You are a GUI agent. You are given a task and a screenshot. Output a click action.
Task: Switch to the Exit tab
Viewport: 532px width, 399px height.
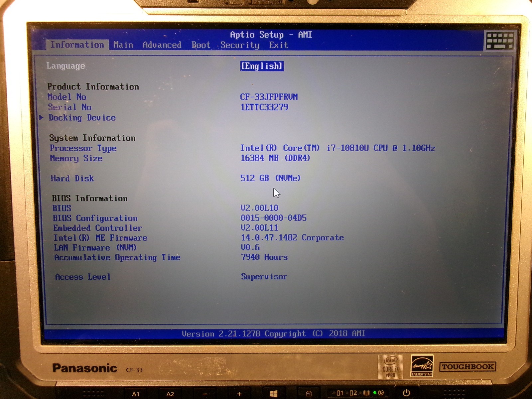pyautogui.click(x=278, y=45)
